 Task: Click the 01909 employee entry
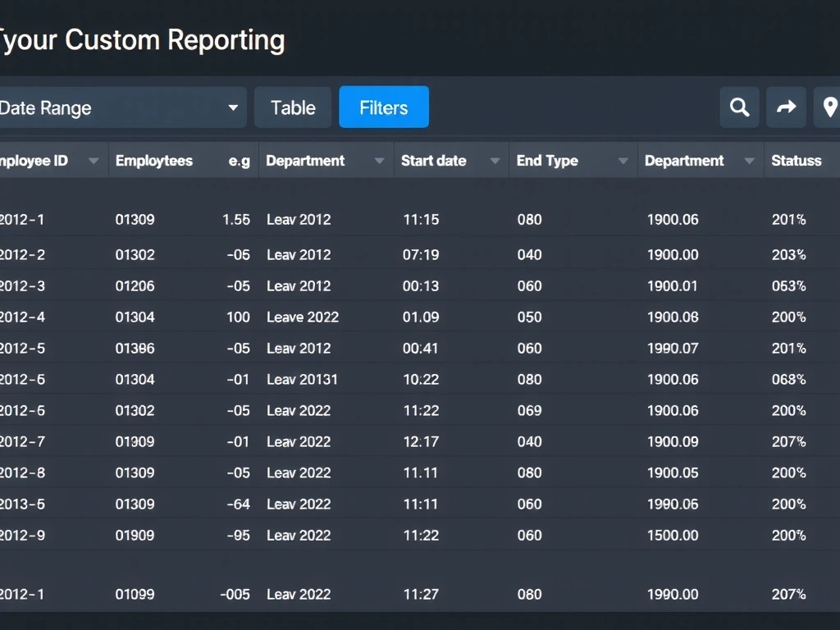(135, 535)
